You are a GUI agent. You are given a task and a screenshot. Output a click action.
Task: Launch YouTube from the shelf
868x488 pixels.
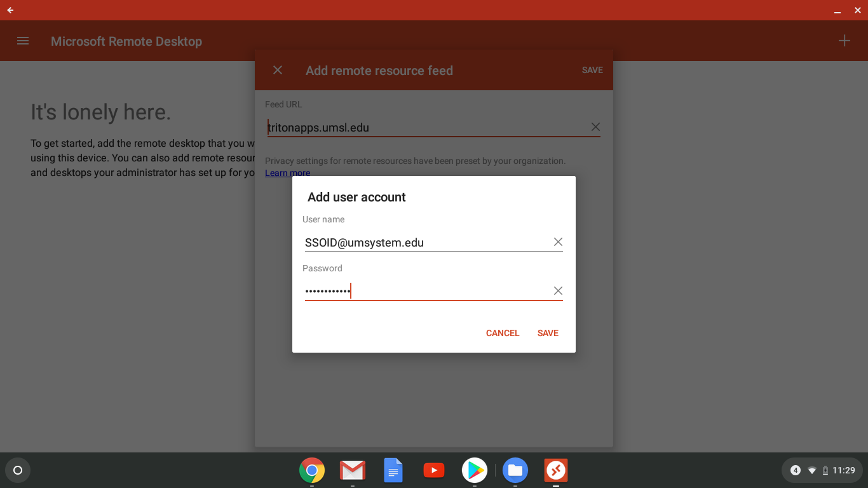(x=434, y=470)
